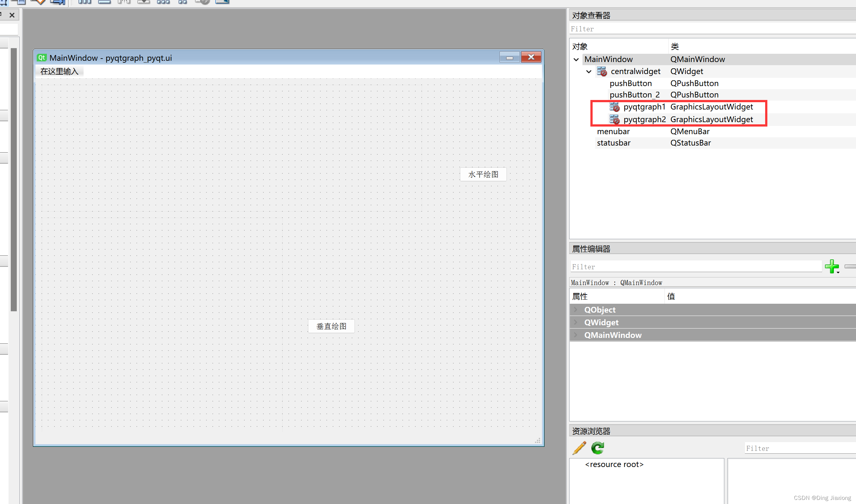This screenshot has width=856, height=504.
Task: Click the horizontal layout toolbar icon
Action: tap(85, 2)
